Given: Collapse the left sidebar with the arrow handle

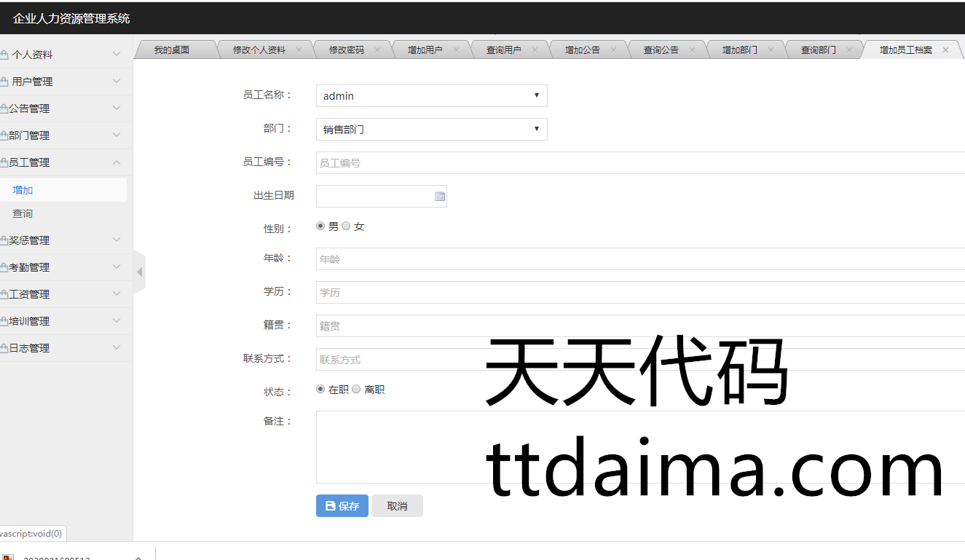Looking at the screenshot, I should coord(139,272).
